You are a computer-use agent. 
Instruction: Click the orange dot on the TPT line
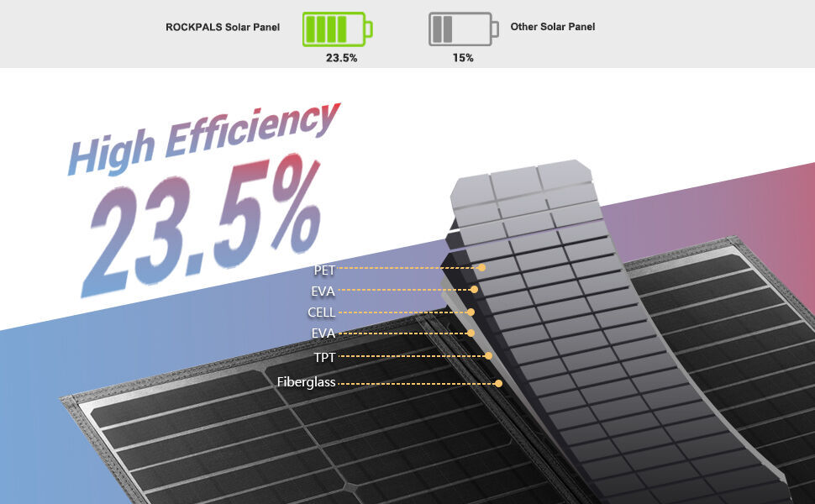pyautogui.click(x=488, y=356)
